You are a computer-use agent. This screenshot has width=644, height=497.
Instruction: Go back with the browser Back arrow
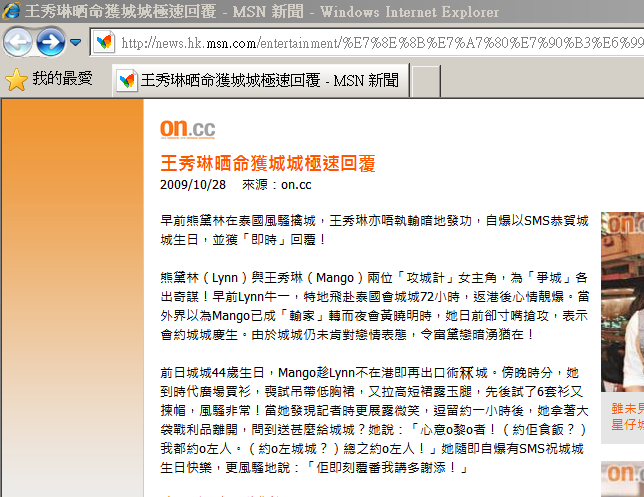click(x=18, y=42)
